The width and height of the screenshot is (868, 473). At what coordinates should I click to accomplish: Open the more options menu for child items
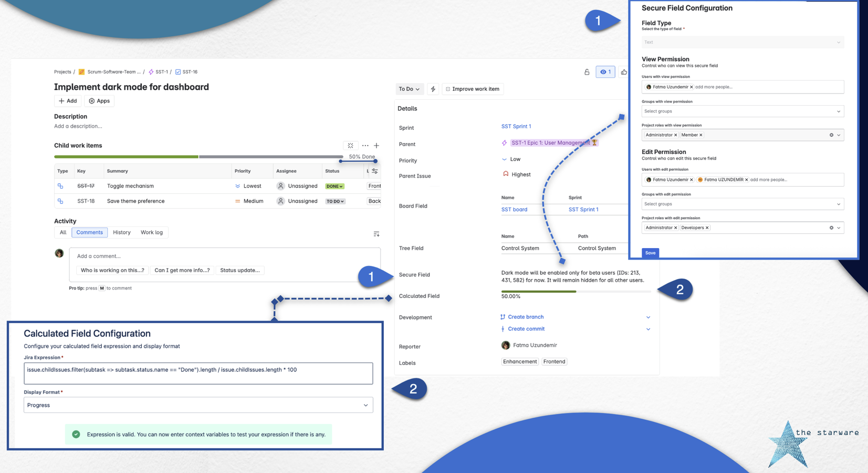365,146
